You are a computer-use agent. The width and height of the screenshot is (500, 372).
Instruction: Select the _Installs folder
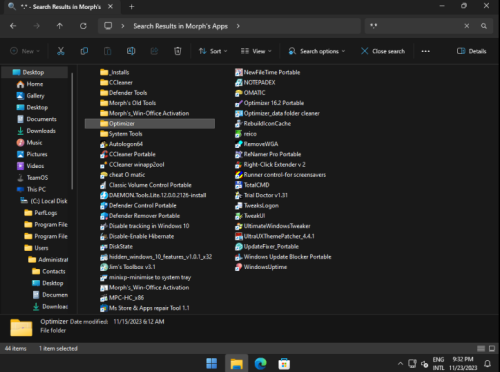pyautogui.click(x=115, y=72)
